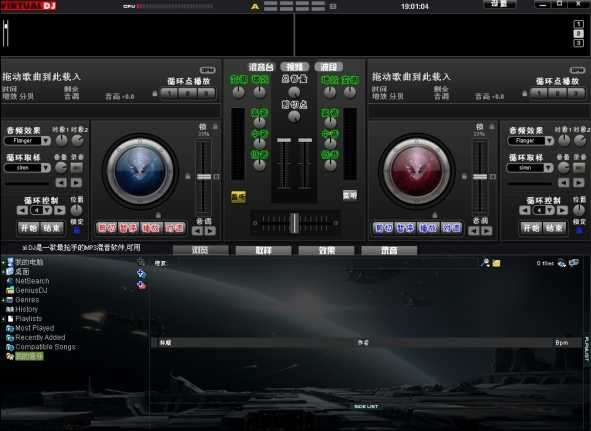Viewport: 591px width, 431px height.
Task: Click pitch bend right arrow on right deck
Action: [x=487, y=231]
